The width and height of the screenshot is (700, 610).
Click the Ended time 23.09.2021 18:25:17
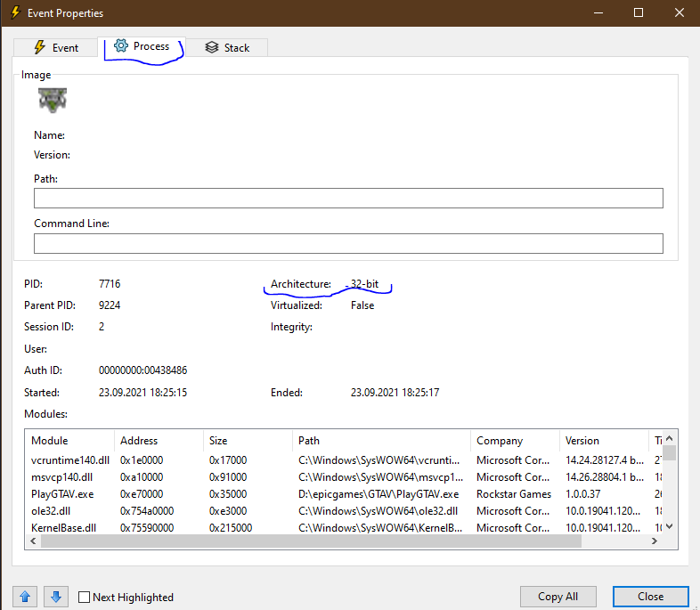pyautogui.click(x=395, y=393)
